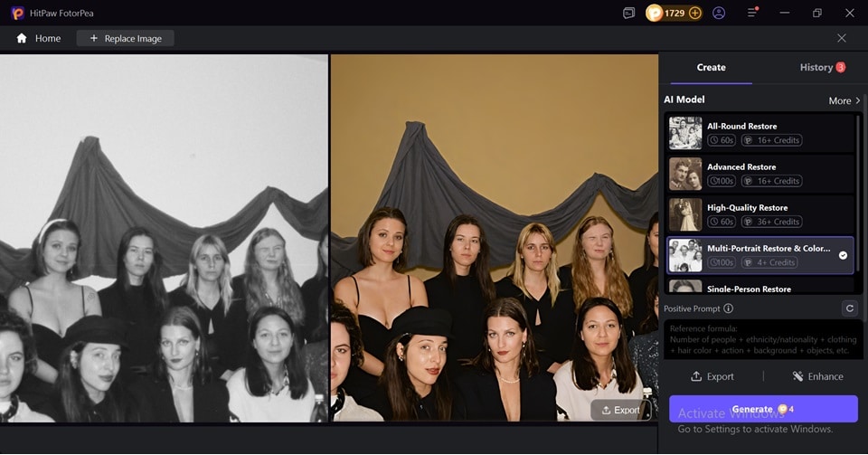The height and width of the screenshot is (455, 868).
Task: Click the Generate button
Action: point(763,409)
